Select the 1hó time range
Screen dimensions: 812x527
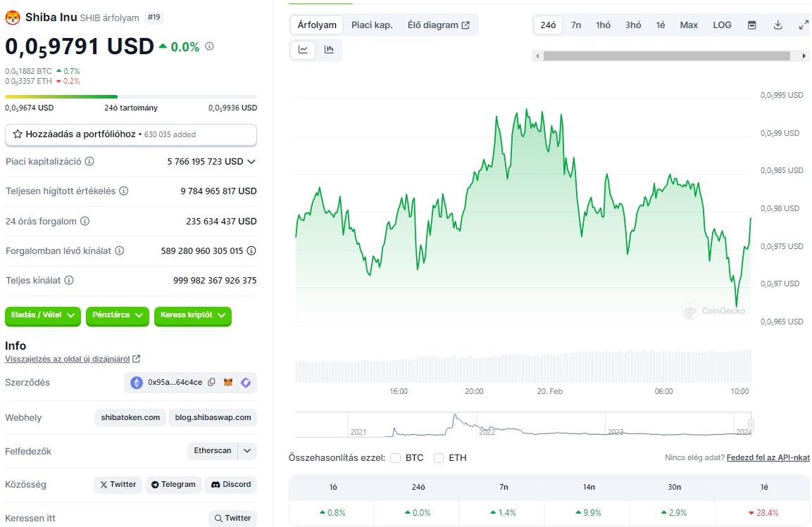604,25
